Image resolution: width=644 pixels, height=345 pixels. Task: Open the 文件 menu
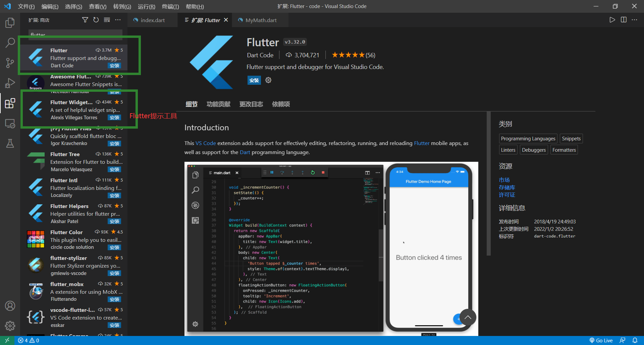(x=26, y=6)
